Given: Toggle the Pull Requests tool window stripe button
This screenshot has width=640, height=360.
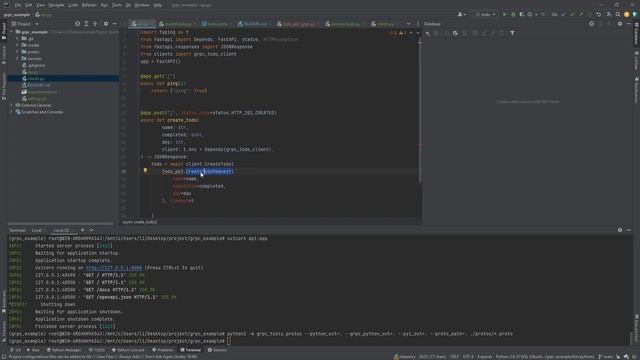Looking at the screenshot, I should [x=4, y=87].
